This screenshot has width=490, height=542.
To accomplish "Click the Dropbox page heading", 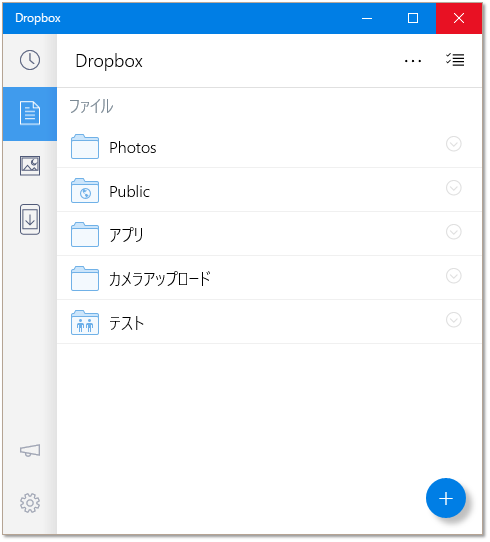I will (109, 62).
